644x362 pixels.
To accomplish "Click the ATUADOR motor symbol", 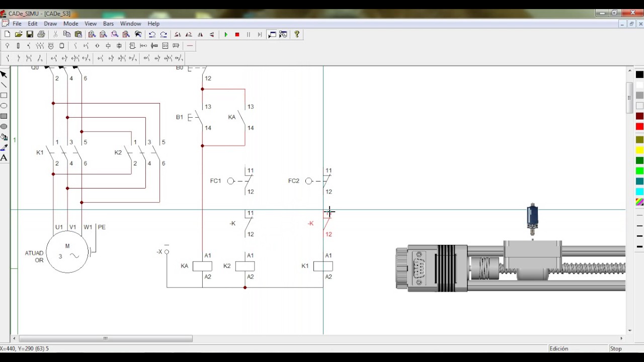I will pos(67,252).
